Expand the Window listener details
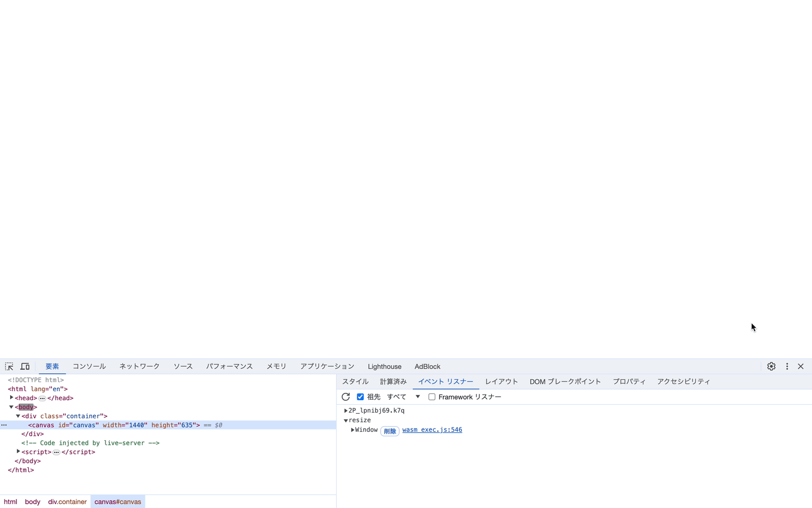The height and width of the screenshot is (508, 812). [352, 430]
